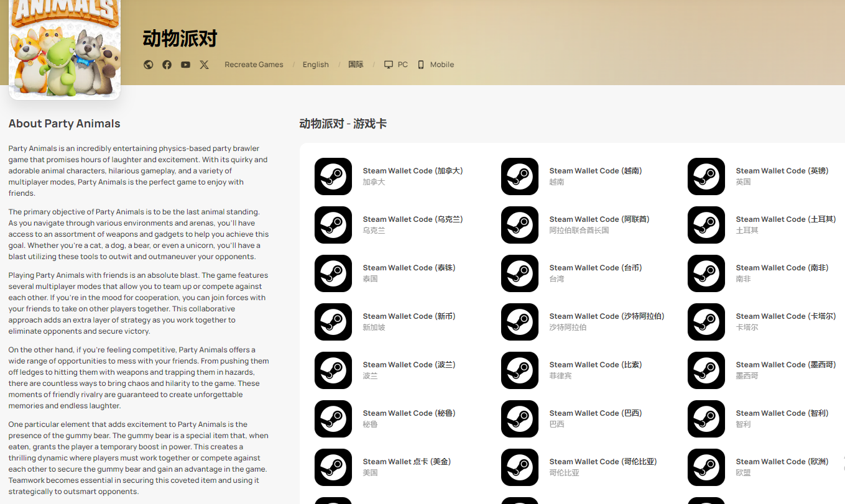The height and width of the screenshot is (504, 845).
Task: Click the 欧盟 region subtitle
Action: tap(743, 473)
